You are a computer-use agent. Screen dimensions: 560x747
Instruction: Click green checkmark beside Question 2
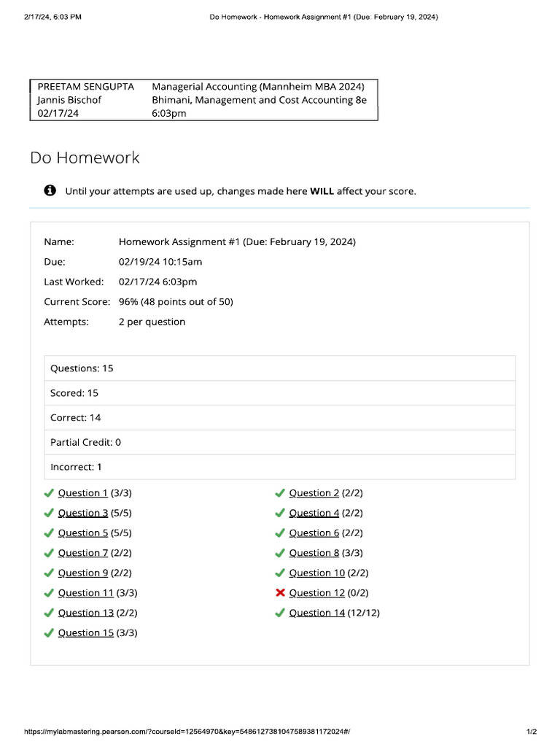[x=280, y=492]
